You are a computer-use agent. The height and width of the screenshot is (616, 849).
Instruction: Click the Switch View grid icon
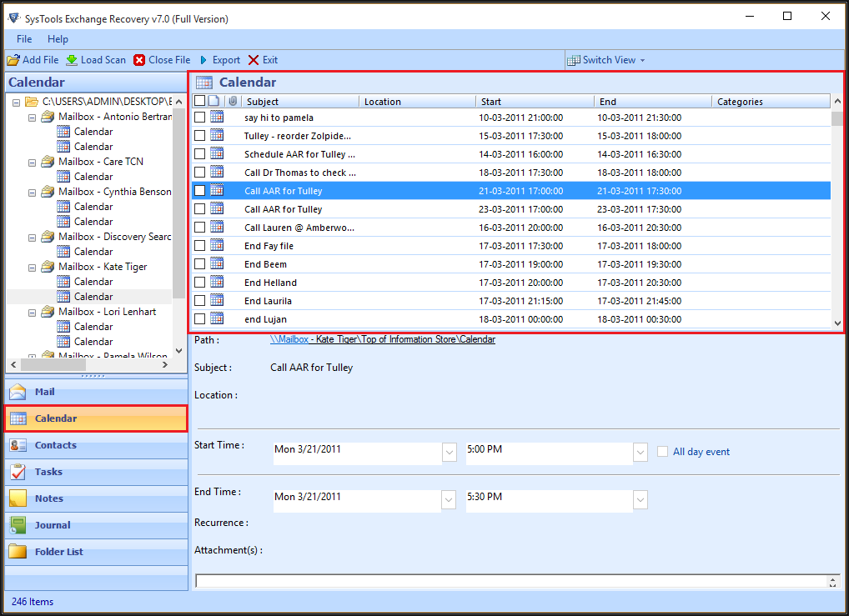[x=573, y=60]
